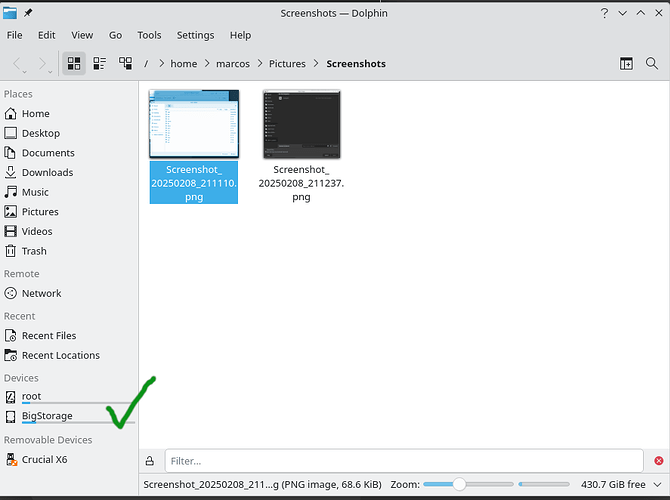Click the What's This help question mark
Image resolution: width=670 pixels, height=500 pixels.
pyautogui.click(x=604, y=13)
